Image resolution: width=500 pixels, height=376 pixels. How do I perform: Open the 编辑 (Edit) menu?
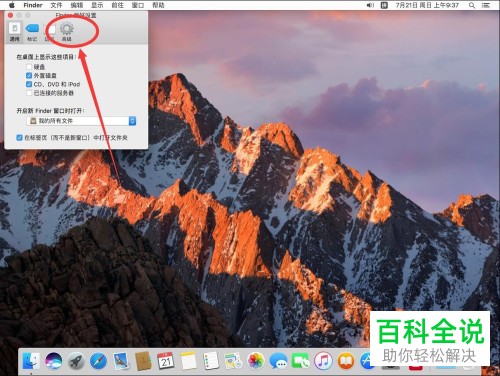[x=77, y=5]
